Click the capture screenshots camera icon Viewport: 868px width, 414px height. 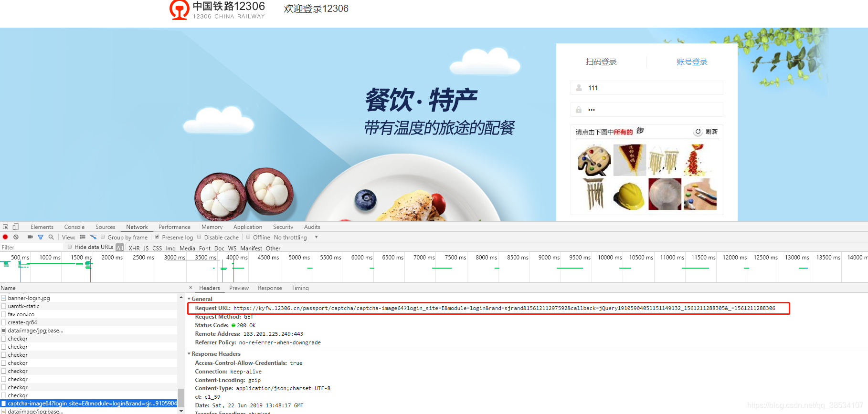(x=30, y=237)
